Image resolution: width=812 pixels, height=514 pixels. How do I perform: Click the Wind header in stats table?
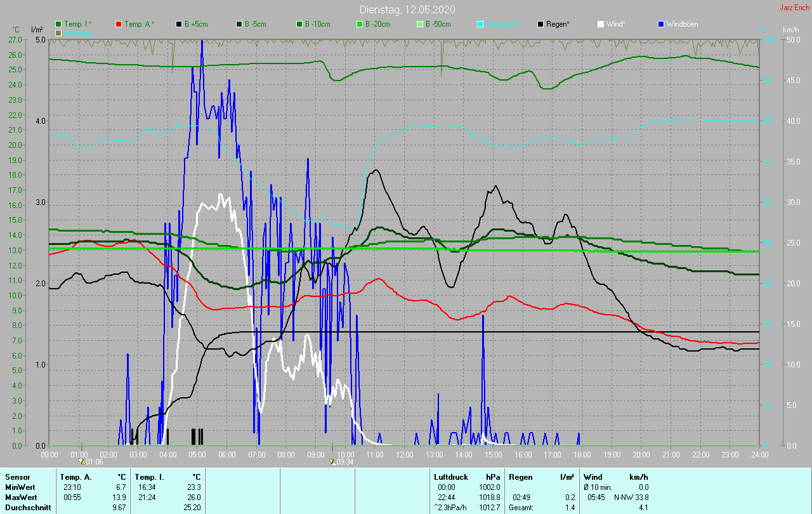click(593, 477)
